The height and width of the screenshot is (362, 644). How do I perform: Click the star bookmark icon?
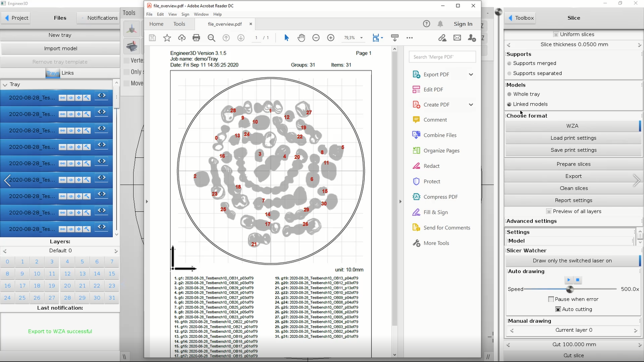pyautogui.click(x=167, y=38)
